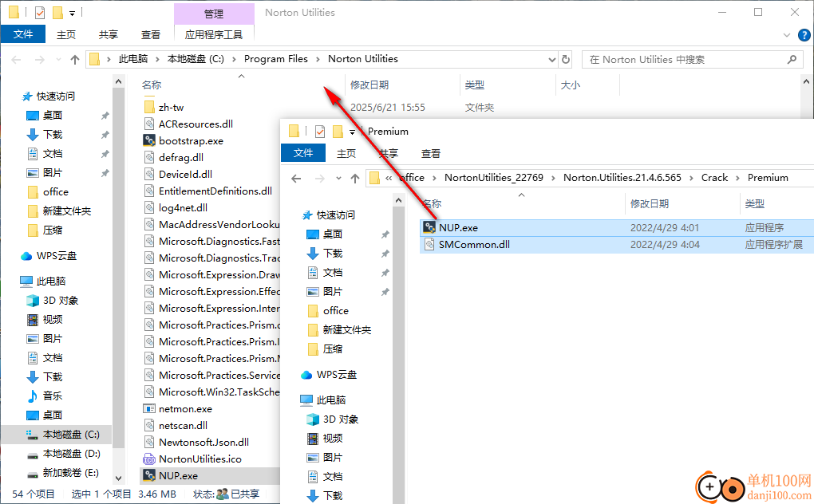
Task: Select 本地磁盘 (C:) breadcrumb in address bar
Action: point(196,59)
